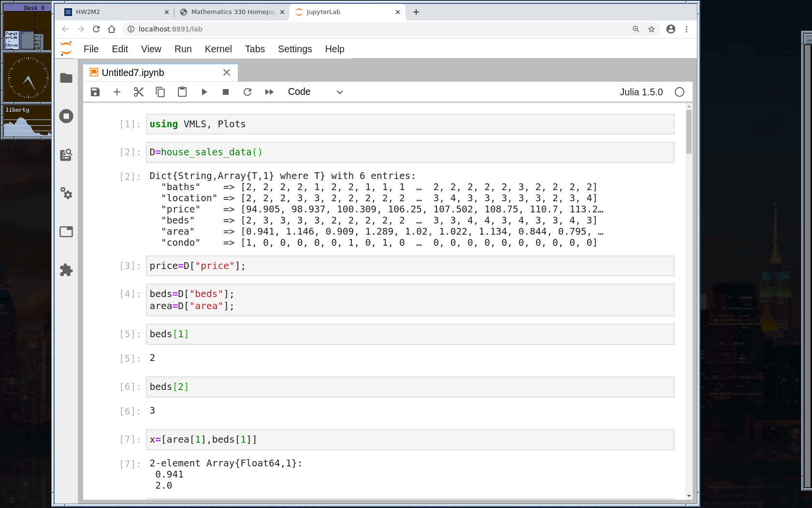
Task: Click the price=D["price"] code cell
Action: pyautogui.click(x=410, y=266)
